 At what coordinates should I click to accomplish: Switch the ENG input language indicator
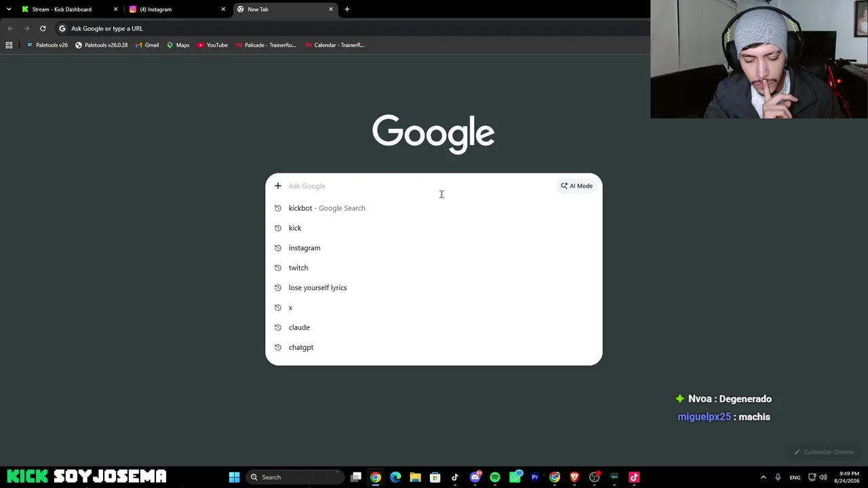pos(795,477)
